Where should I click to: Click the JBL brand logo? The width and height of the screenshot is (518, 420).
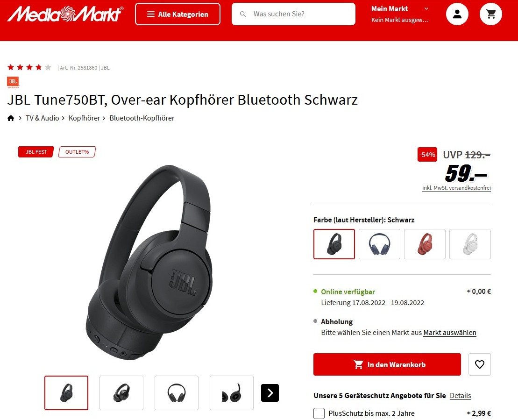tap(13, 82)
